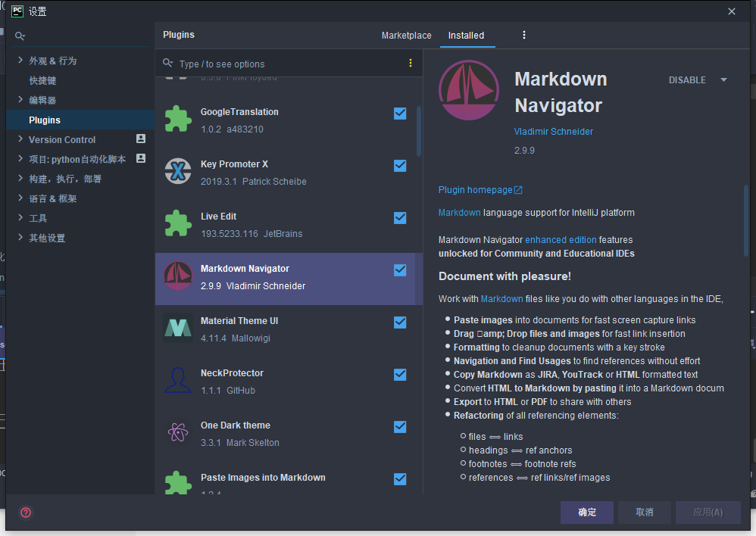Toggle Key Promoter X checkbox
The width and height of the screenshot is (756, 536).
pos(400,166)
